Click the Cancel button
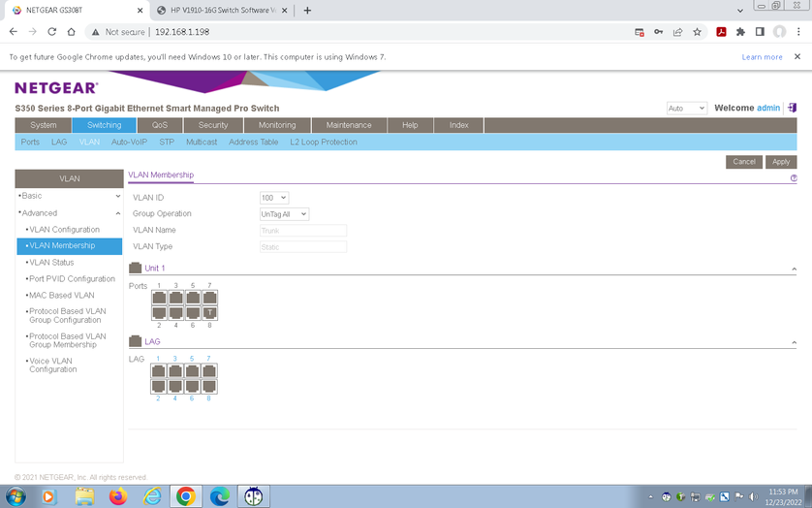Image resolution: width=812 pixels, height=508 pixels. coord(744,162)
